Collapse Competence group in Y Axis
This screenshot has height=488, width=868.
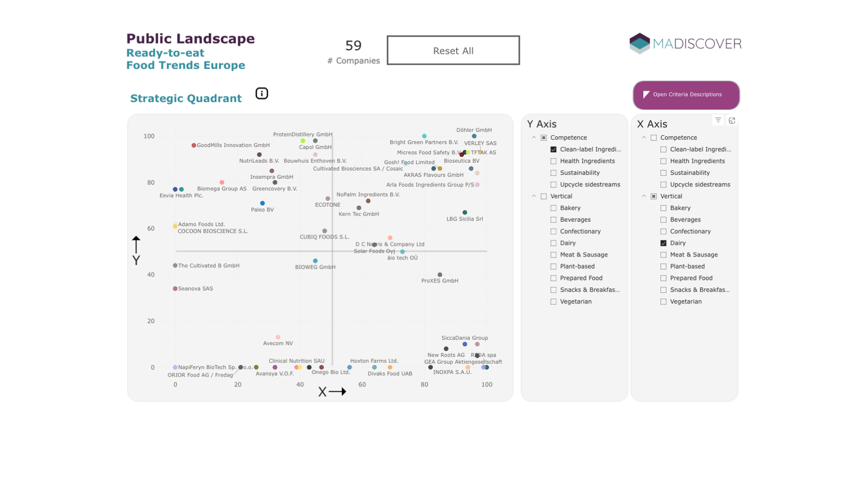[534, 138]
